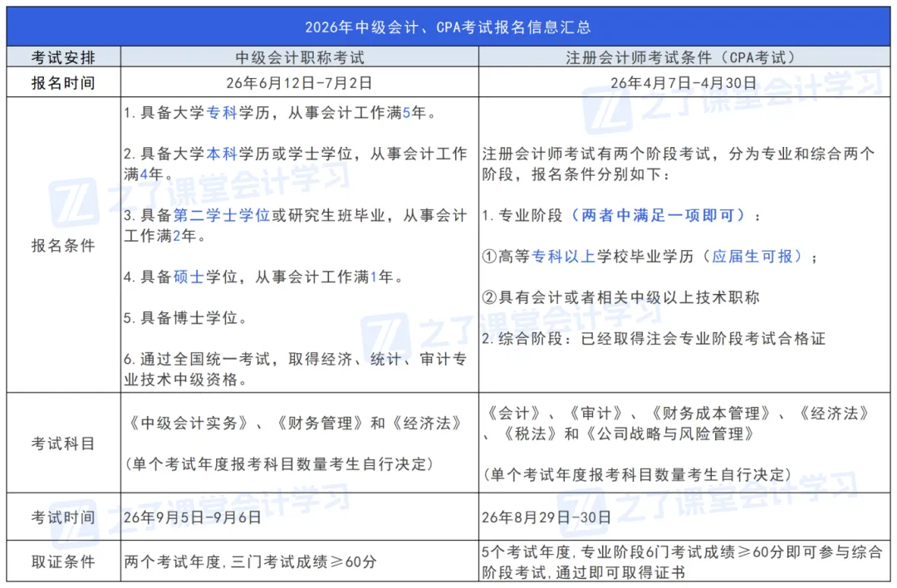Screen dimensions: 897x588
Task: Select condition 3 about 第二学士学位
Action: (x=296, y=225)
